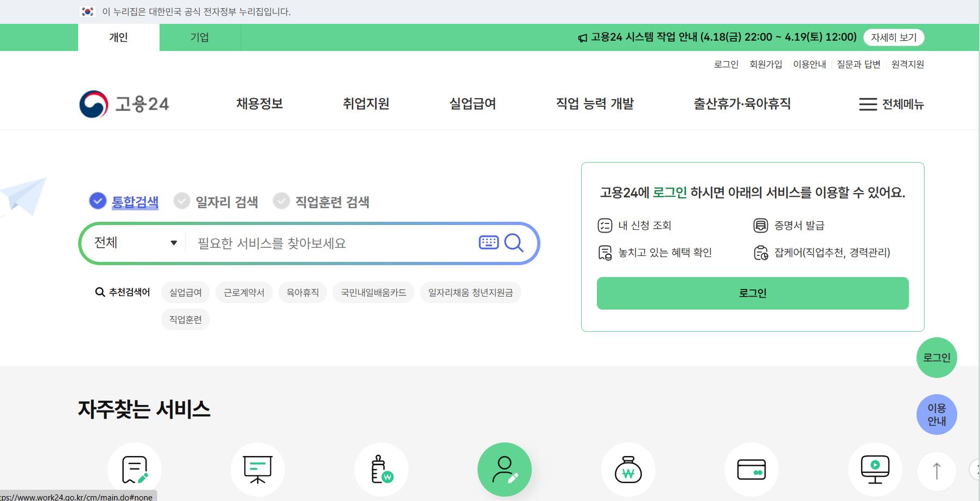Open the 직업 능력 개발 menu
The height and width of the screenshot is (501, 980).
[595, 104]
